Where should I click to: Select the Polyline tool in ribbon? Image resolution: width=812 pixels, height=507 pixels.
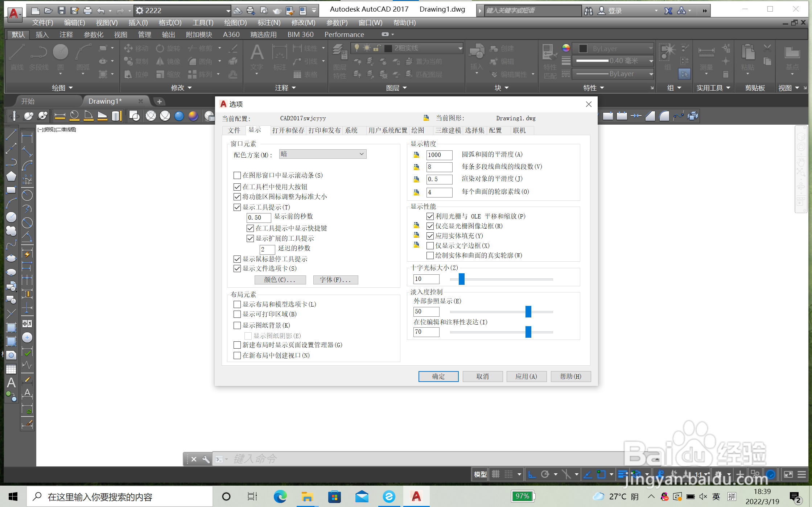coord(39,57)
